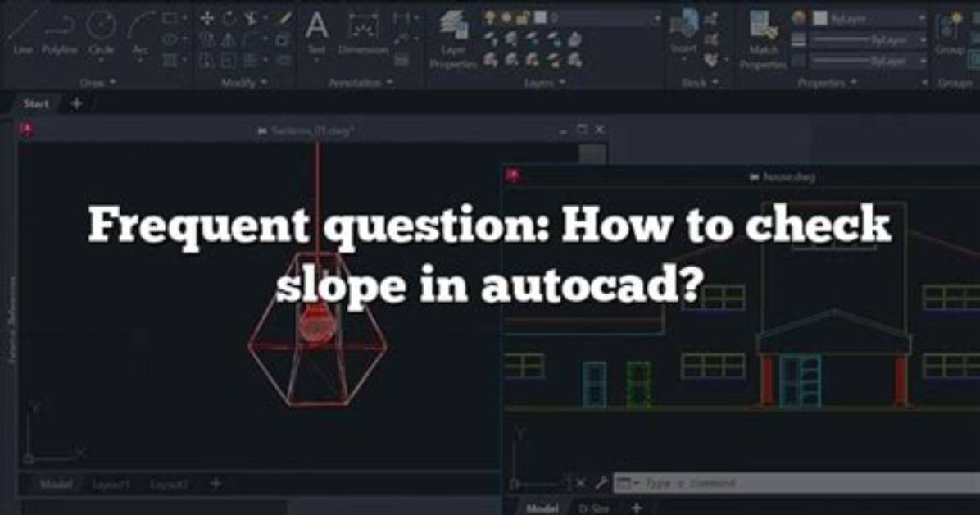Select Layout2 tab in Sections window

(169, 484)
